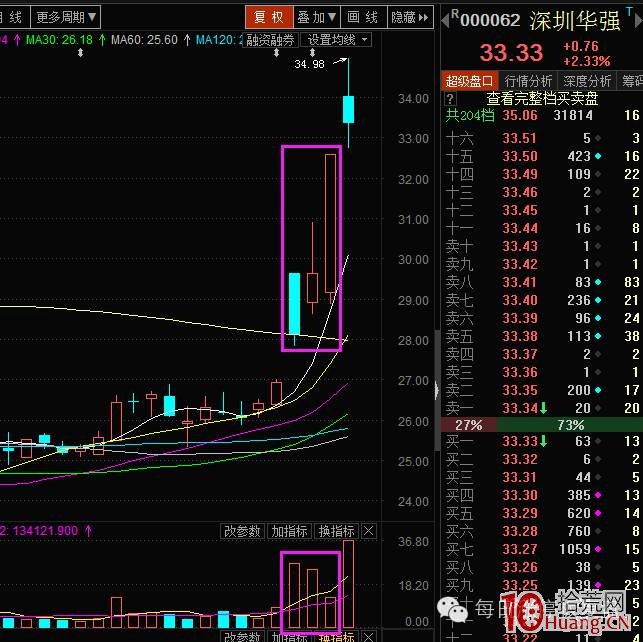Switch to the 超级盘口 tab
This screenshot has height=642, width=643.
coord(470,81)
